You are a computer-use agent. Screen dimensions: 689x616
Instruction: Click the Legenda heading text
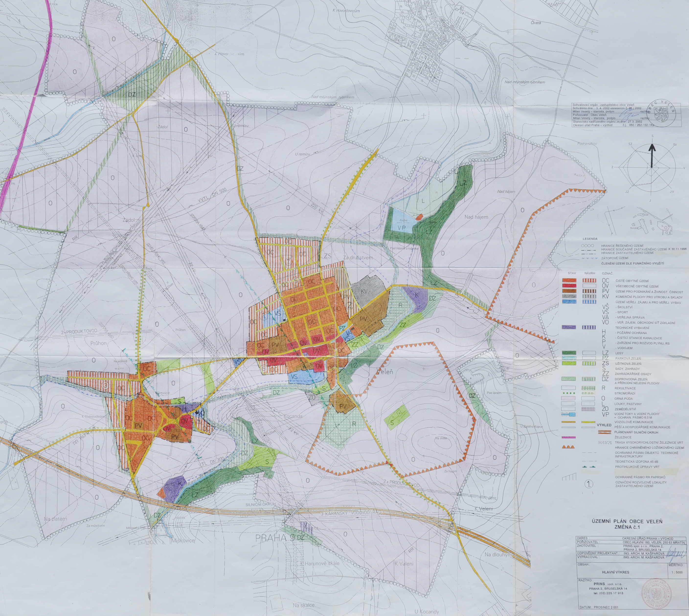coord(590,239)
